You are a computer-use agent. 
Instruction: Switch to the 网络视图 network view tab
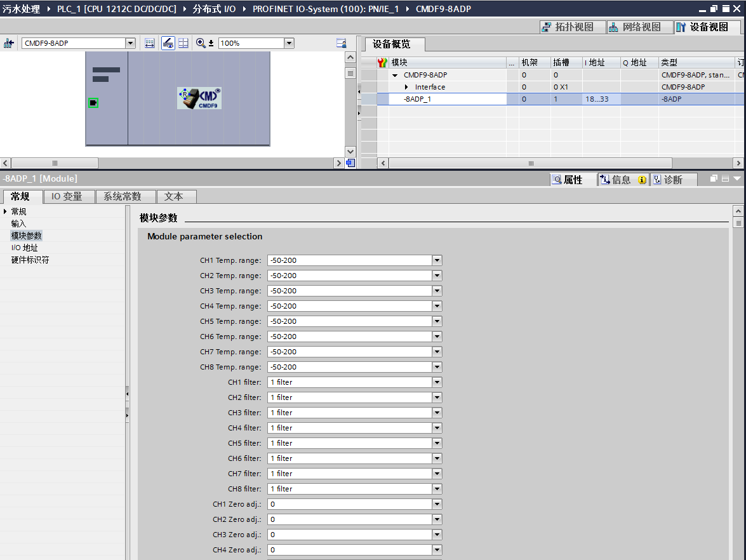coord(635,27)
